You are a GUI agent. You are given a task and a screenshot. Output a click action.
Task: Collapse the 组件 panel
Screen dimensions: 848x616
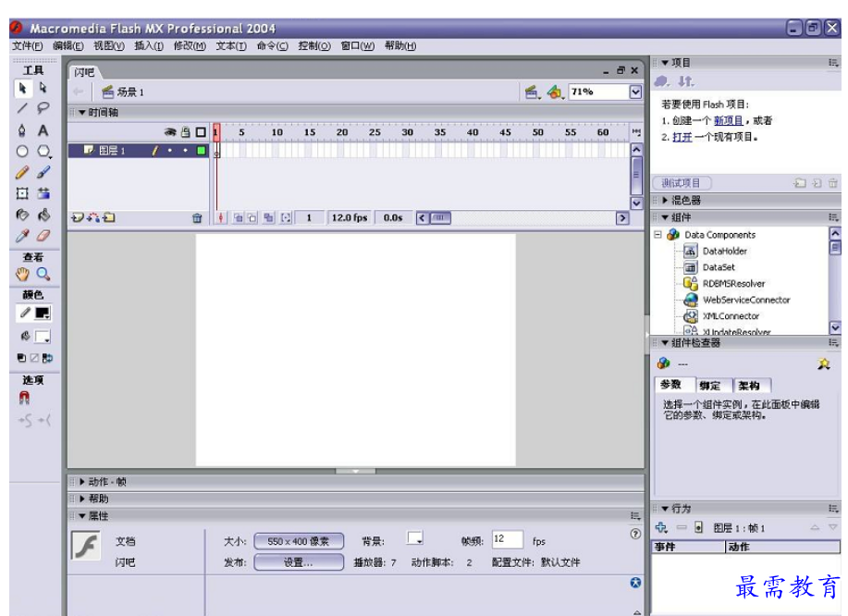pyautogui.click(x=665, y=217)
